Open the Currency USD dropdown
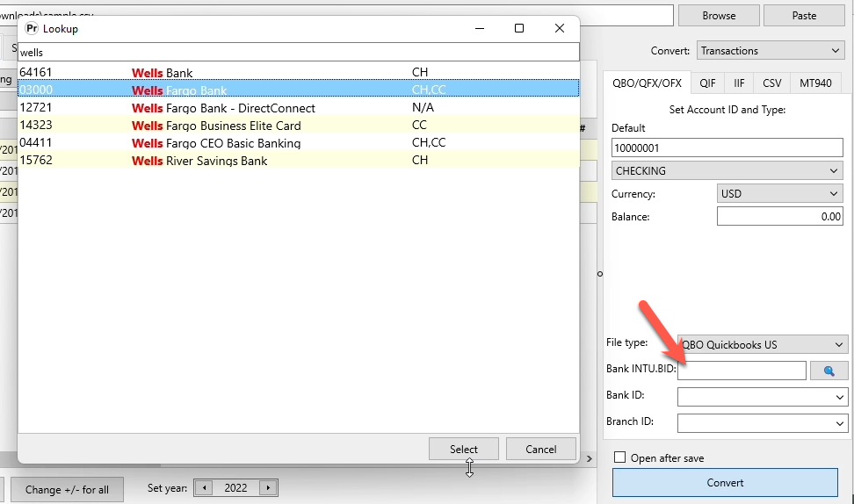The width and height of the screenshot is (854, 504). click(x=780, y=194)
